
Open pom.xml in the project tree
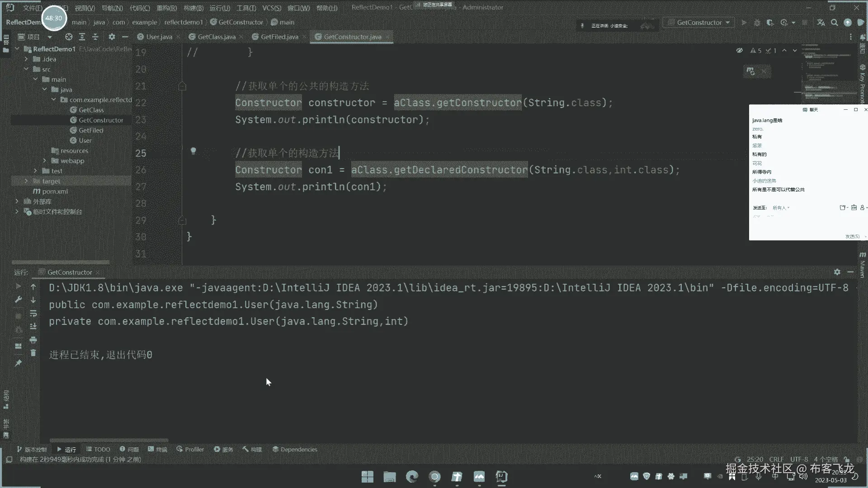[55, 191]
